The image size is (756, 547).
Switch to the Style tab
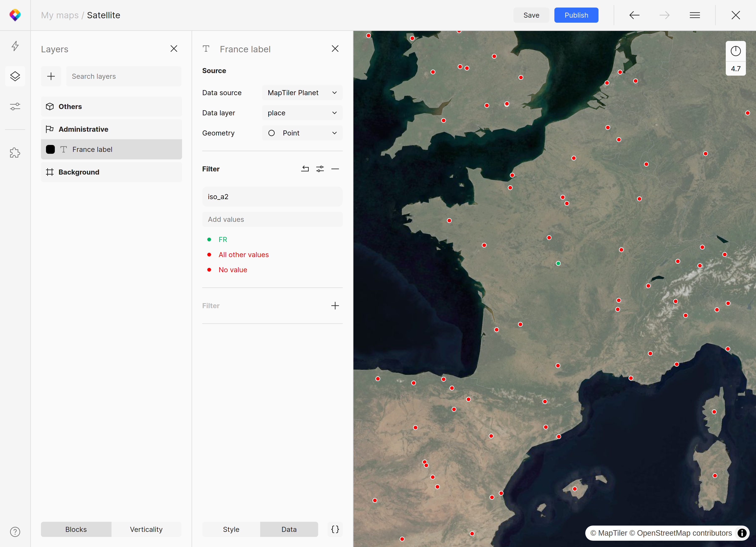(x=231, y=529)
